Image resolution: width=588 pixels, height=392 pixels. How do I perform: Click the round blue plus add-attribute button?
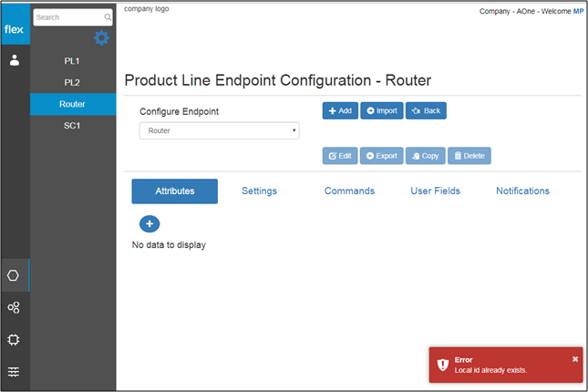(x=150, y=224)
